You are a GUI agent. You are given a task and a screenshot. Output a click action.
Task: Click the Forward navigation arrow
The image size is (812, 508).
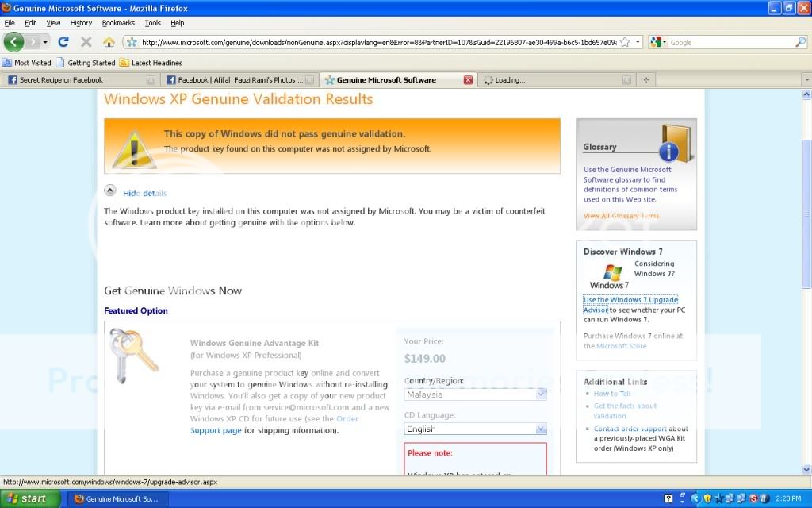click(33, 42)
